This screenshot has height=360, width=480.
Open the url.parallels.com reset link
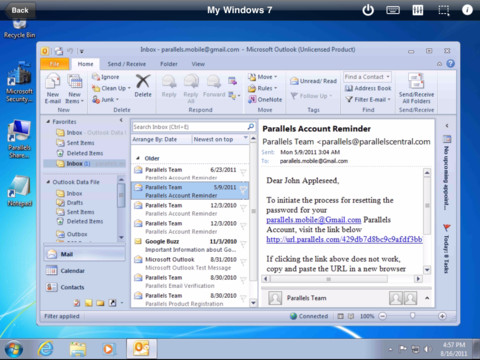coord(344,239)
